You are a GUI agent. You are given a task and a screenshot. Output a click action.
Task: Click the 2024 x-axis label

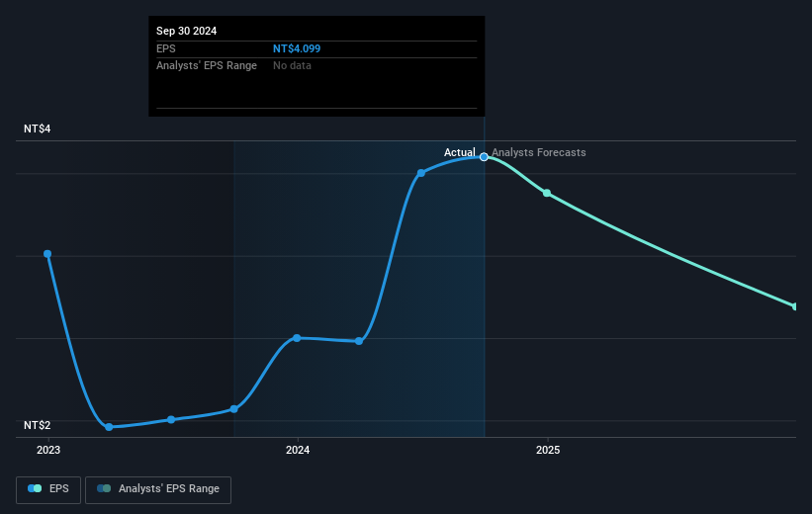pos(298,450)
